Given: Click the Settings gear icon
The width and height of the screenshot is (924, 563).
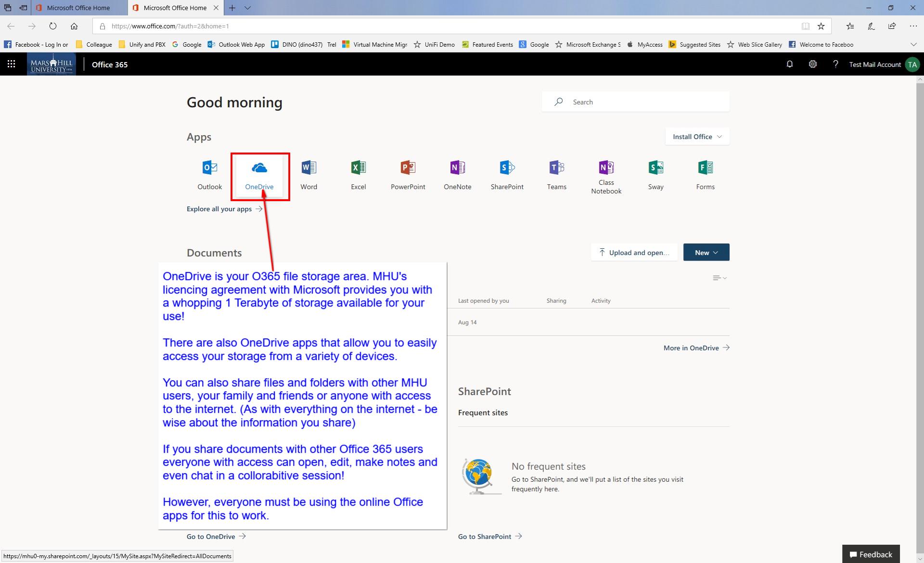Looking at the screenshot, I should click(812, 64).
